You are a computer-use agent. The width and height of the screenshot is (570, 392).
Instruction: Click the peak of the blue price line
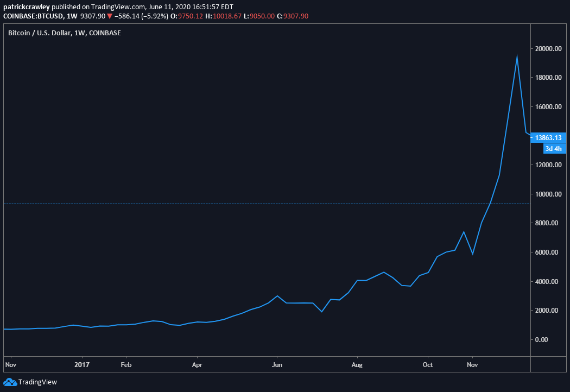[x=517, y=56]
